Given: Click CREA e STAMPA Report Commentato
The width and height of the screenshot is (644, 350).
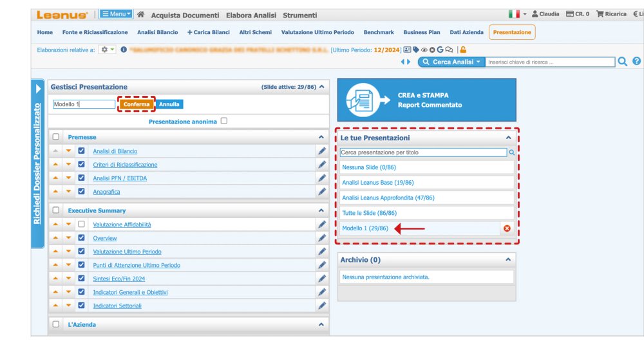Looking at the screenshot, I should (427, 100).
